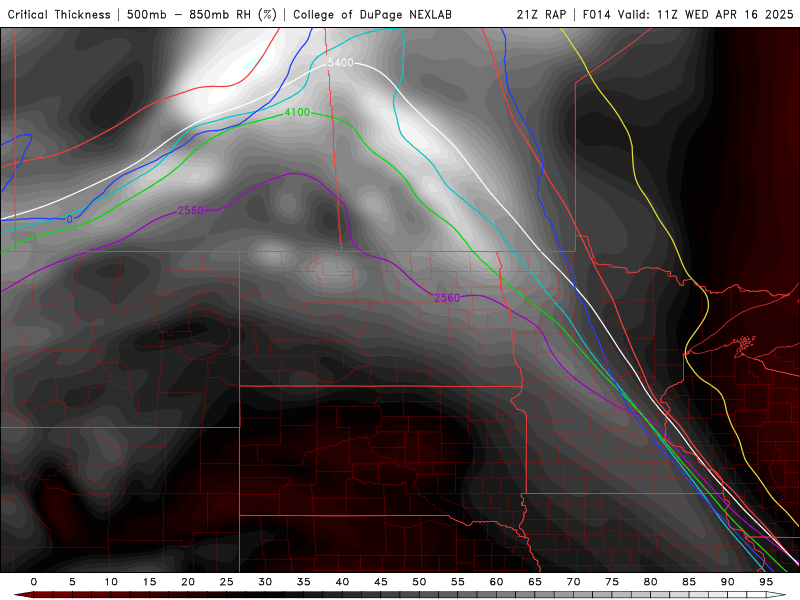
Task: Click the 'Critical Thickness' title text
Action: point(59,15)
